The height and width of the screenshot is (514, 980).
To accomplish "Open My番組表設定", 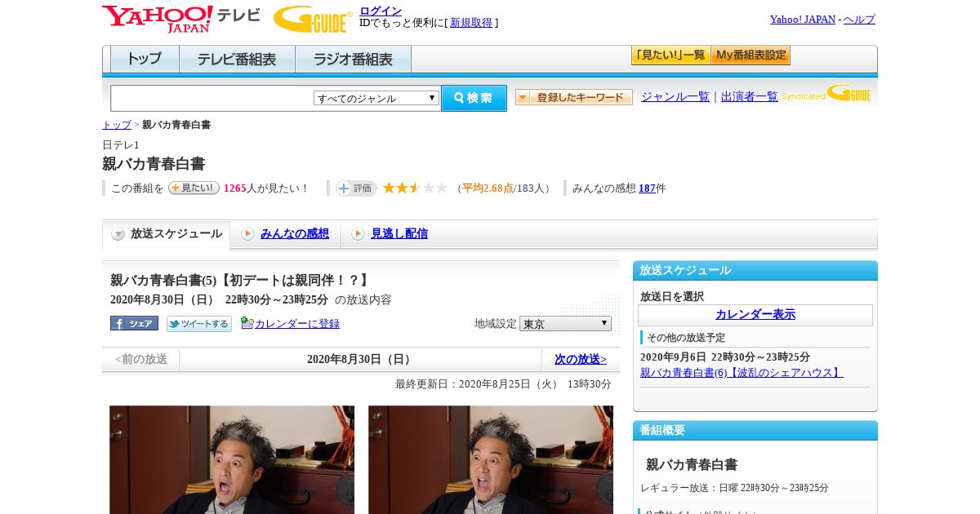I will pyautogui.click(x=751, y=55).
